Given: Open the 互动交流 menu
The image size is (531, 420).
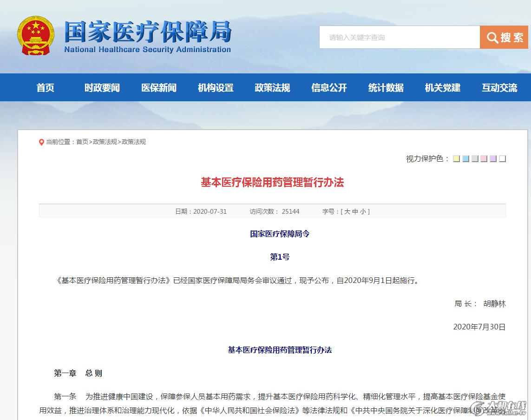Looking at the screenshot, I should coord(499,88).
